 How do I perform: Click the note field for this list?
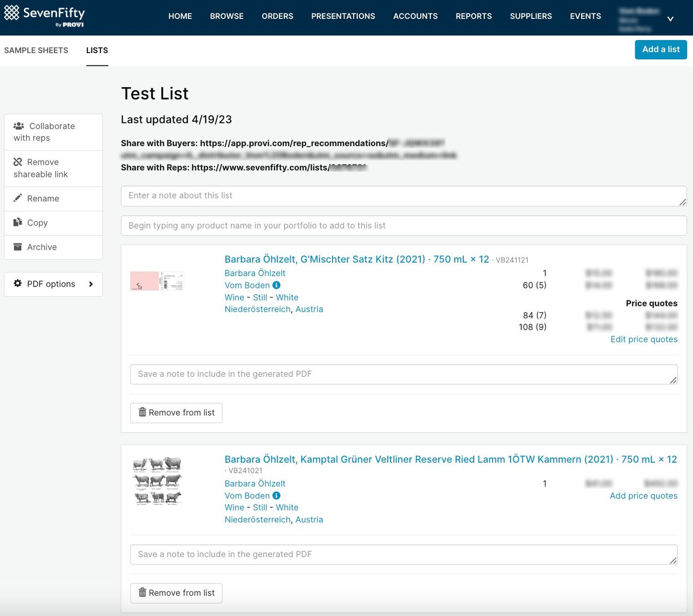403,195
